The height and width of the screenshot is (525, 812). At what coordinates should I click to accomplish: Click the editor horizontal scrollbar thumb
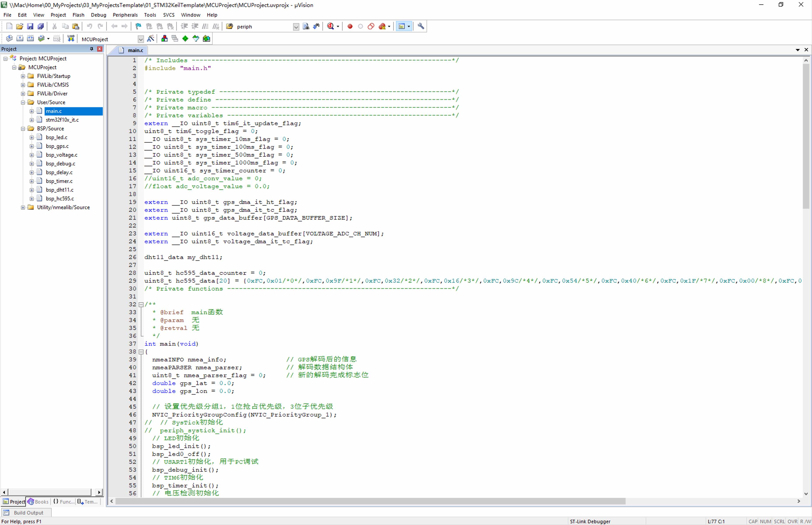click(x=370, y=501)
